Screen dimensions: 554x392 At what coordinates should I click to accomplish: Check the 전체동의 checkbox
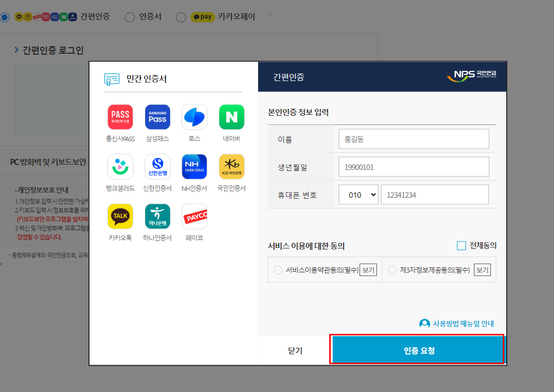pos(462,245)
